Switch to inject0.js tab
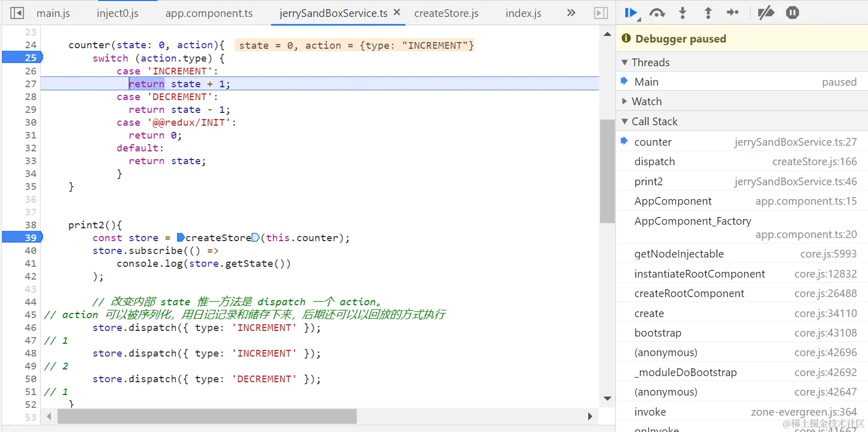The width and height of the screenshot is (868, 432). click(118, 13)
